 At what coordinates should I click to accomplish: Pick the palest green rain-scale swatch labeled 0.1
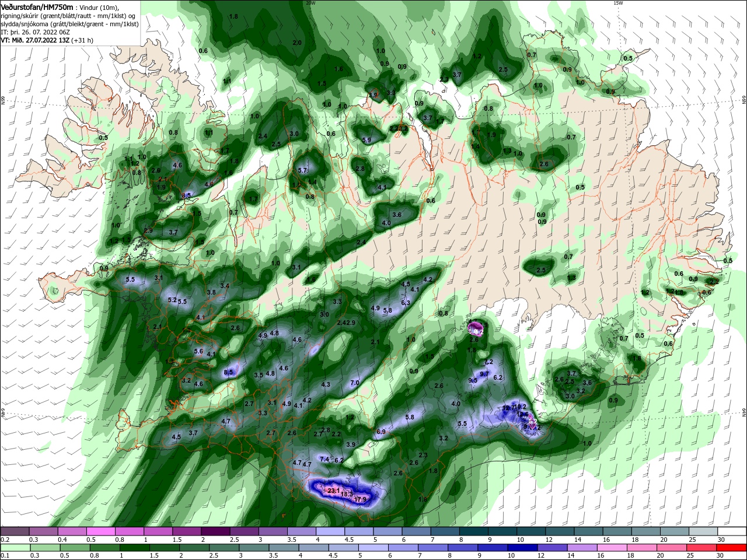click(x=15, y=548)
